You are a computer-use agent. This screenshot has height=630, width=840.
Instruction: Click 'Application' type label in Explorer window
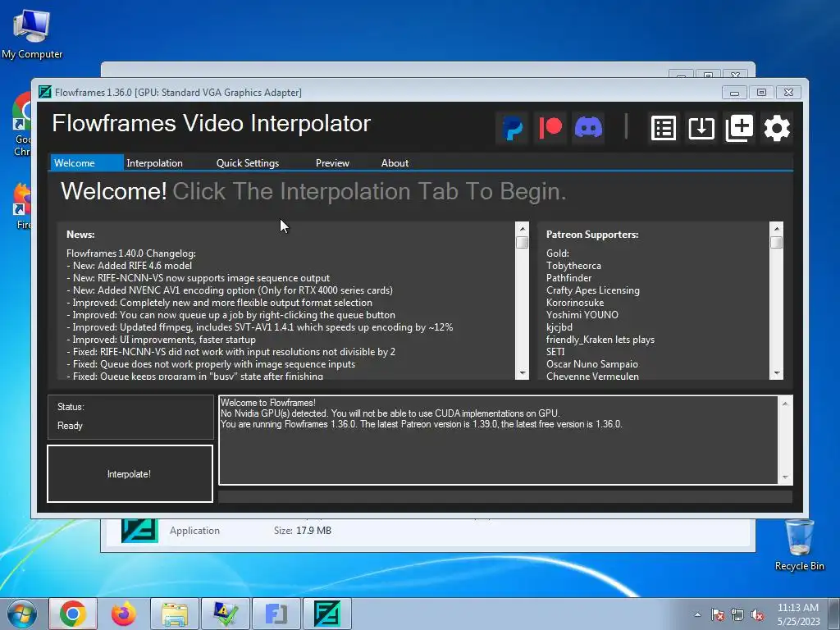click(x=194, y=531)
